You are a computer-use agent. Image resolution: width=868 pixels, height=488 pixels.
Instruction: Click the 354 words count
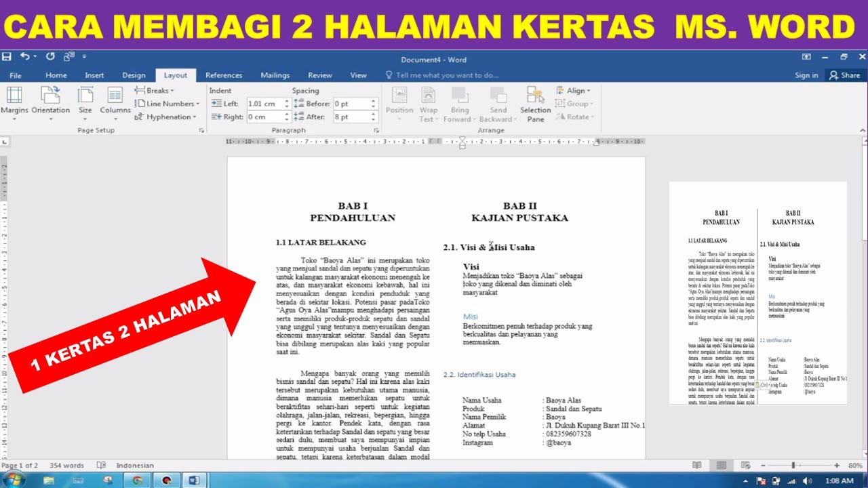tap(67, 466)
